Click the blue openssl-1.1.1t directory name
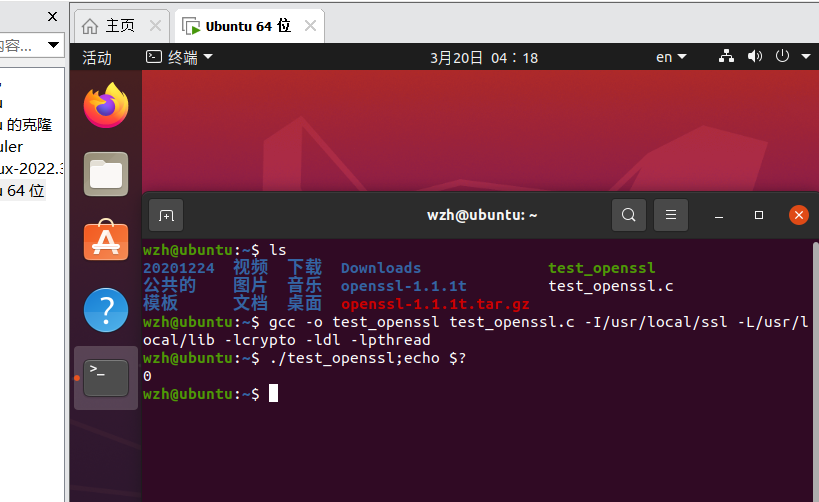Screen dimensions: 819x502 (x=403, y=286)
